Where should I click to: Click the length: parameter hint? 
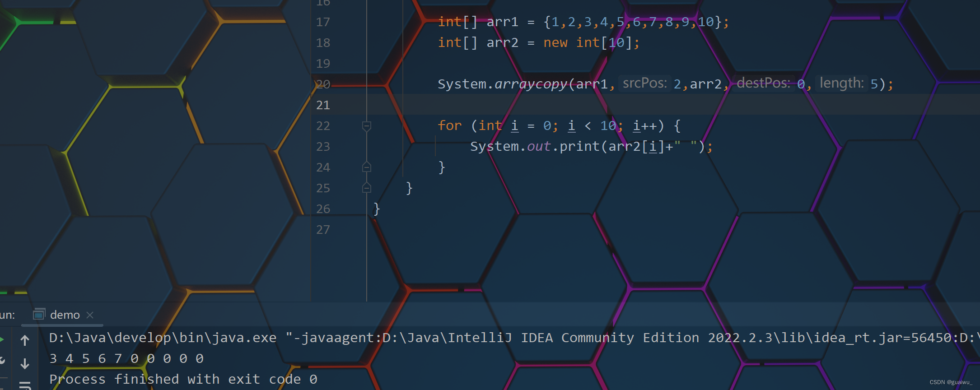[841, 83]
